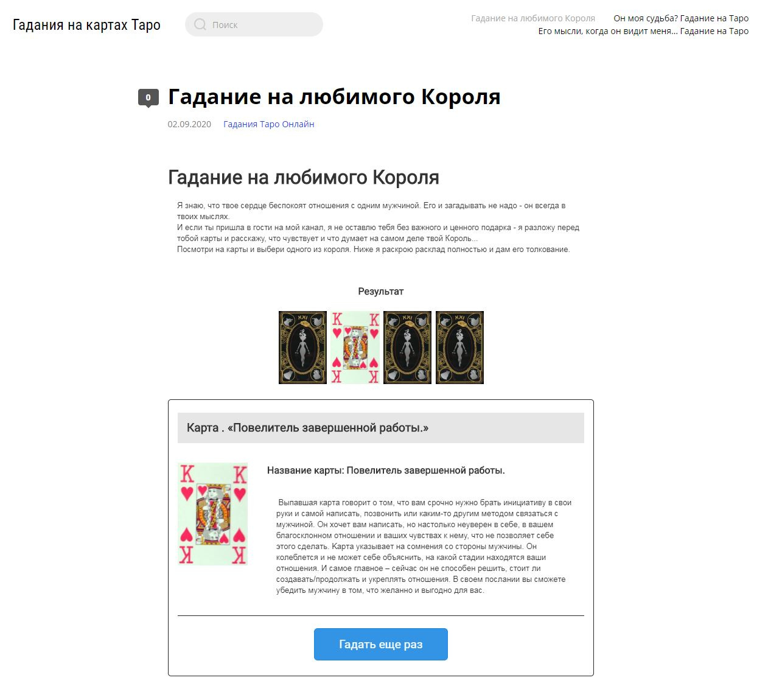This screenshot has height=700, width=782.
Task: Click the Карта Повелитель завершенной работы header bar
Action: tap(381, 428)
